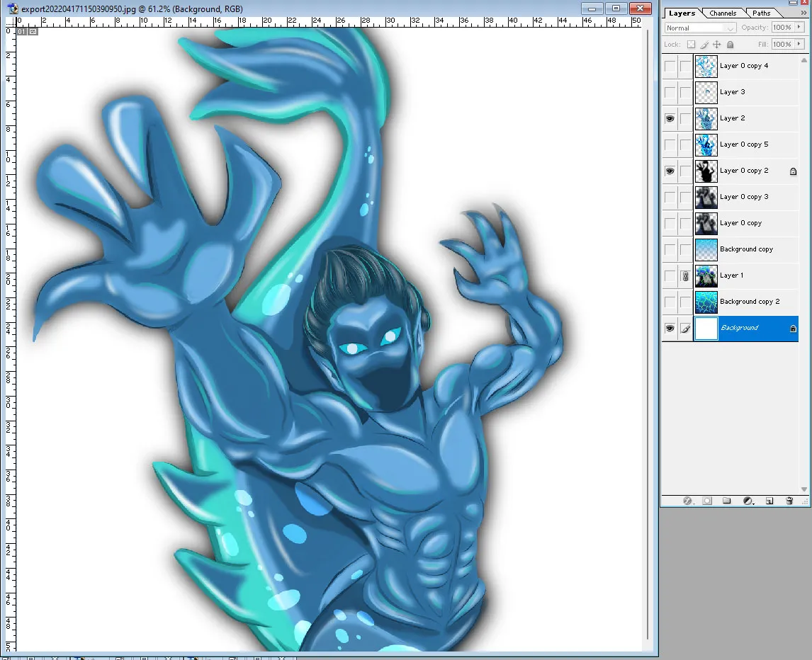Show Layer 1 visibility
Image resolution: width=812 pixels, height=660 pixels.
pos(670,276)
